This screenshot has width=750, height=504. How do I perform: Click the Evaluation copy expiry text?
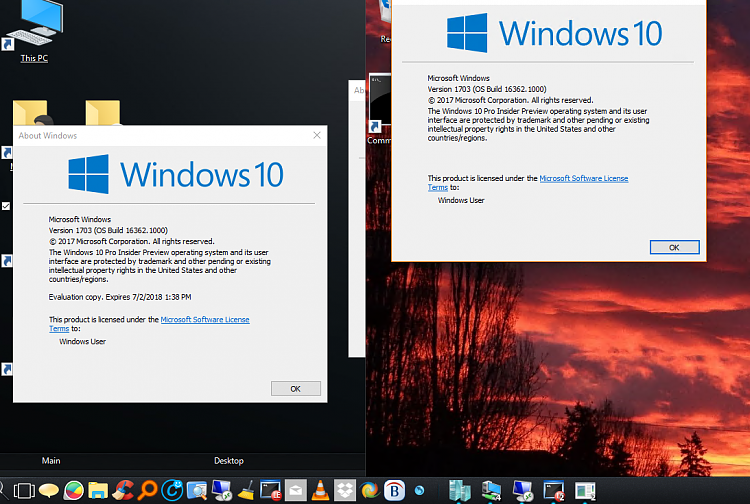coord(120,297)
